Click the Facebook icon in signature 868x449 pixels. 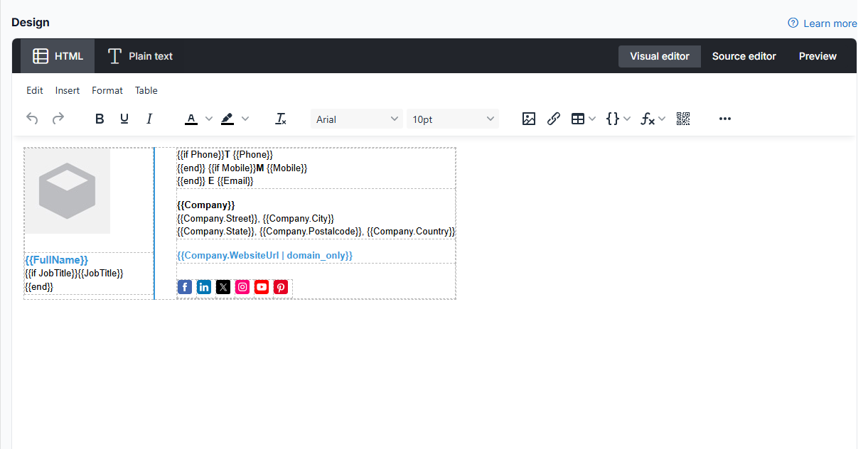(185, 287)
